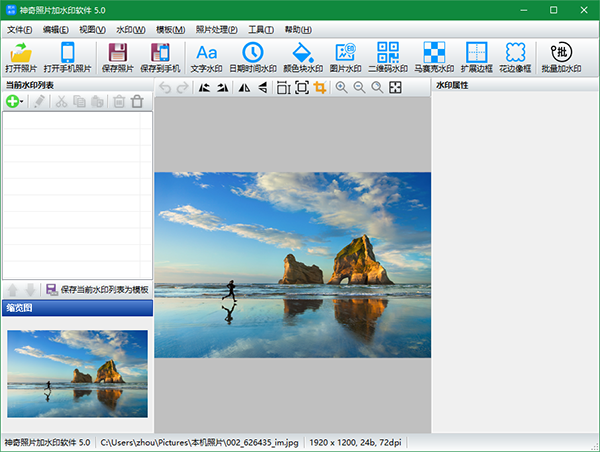Open the 模板(M) menu
This screenshot has height=452, width=600.
170,30
